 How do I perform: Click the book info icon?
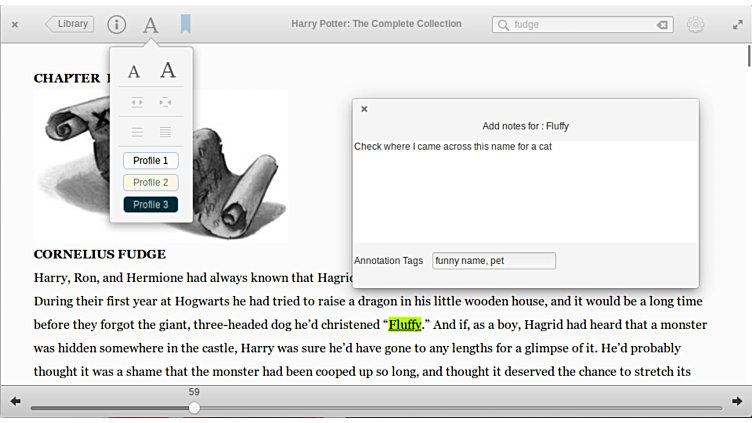(116, 24)
